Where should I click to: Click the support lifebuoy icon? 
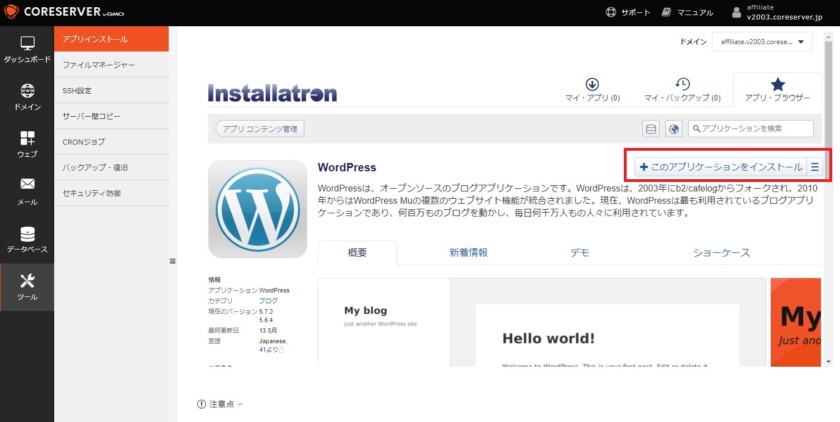pyautogui.click(x=610, y=12)
